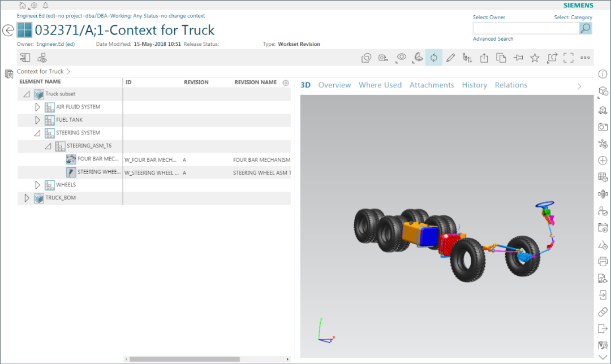Click the copy icon in toolbar
611x364 pixels.
pyautogui.click(x=501, y=58)
